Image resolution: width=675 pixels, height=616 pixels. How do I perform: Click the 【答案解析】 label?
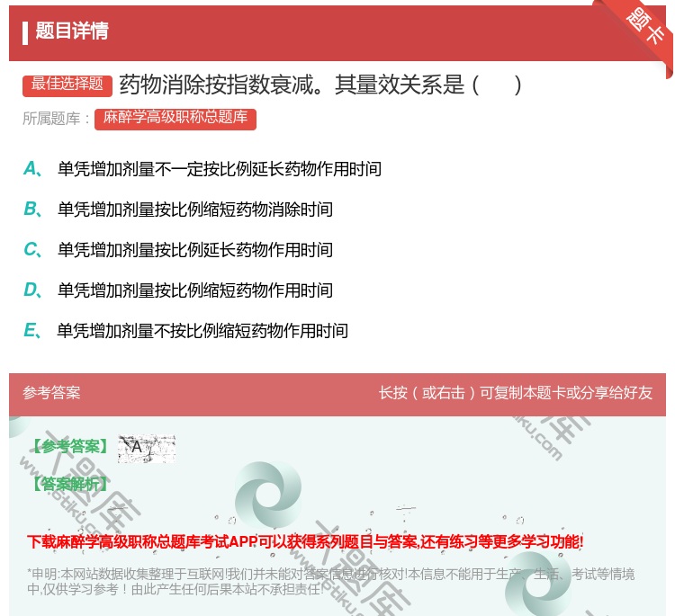pyautogui.click(x=69, y=484)
